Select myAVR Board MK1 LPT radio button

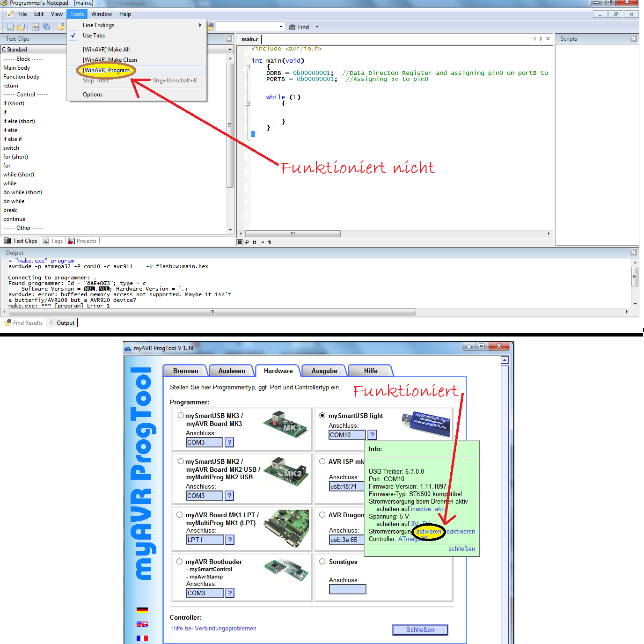(x=180, y=514)
